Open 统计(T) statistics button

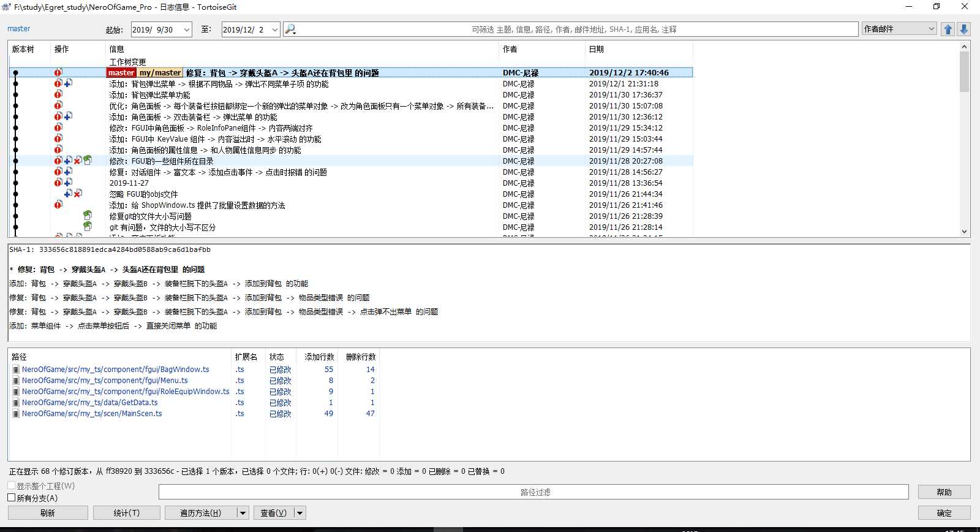pos(126,513)
